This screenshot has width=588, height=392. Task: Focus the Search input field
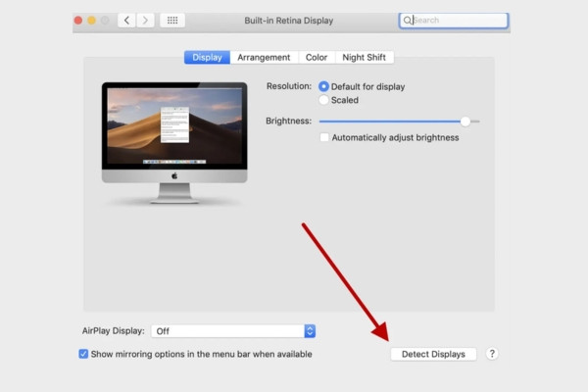pos(454,21)
